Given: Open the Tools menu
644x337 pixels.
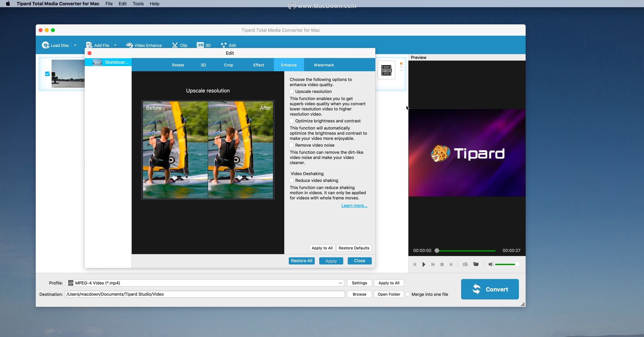Looking at the screenshot, I should 138,4.
